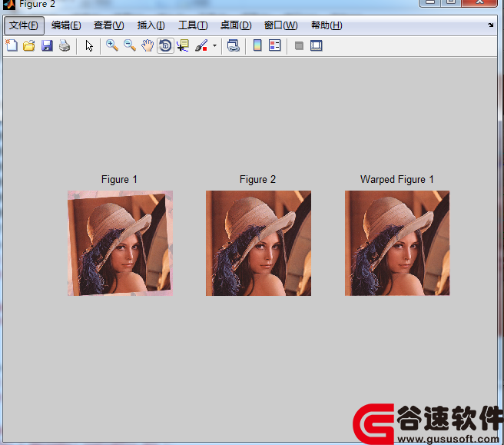Image resolution: width=504 pixels, height=445 pixels.
Task: Select the Data Cursor tool
Action: pyautogui.click(x=183, y=45)
